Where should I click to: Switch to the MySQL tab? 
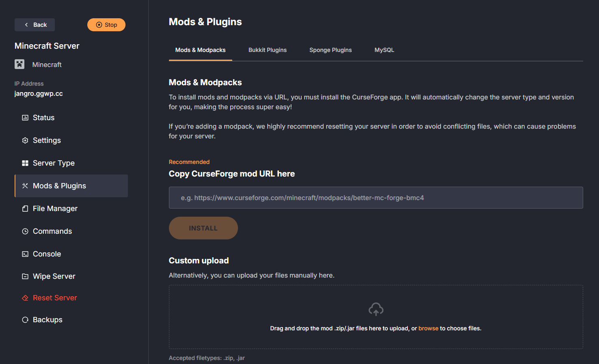tap(384, 50)
